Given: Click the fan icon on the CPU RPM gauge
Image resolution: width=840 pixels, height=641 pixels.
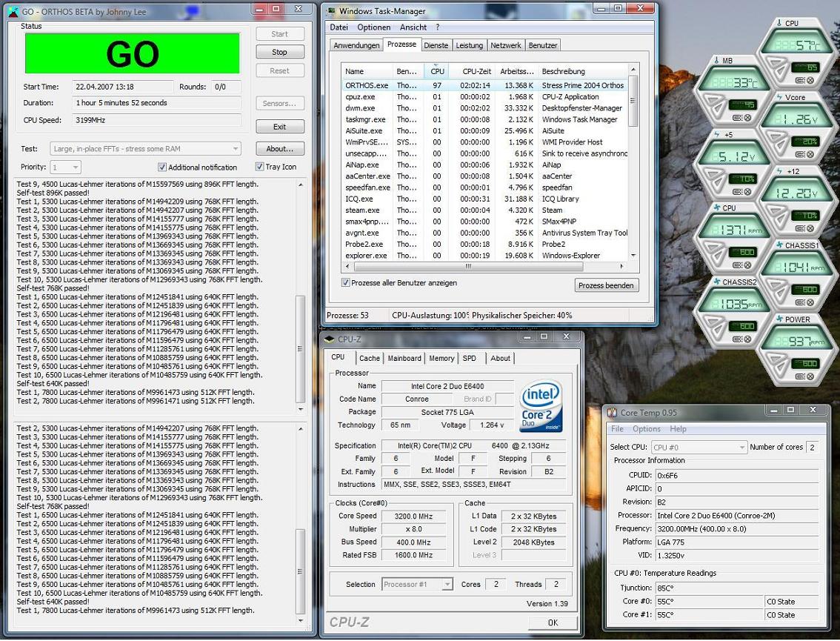Looking at the screenshot, I should 717,208.
